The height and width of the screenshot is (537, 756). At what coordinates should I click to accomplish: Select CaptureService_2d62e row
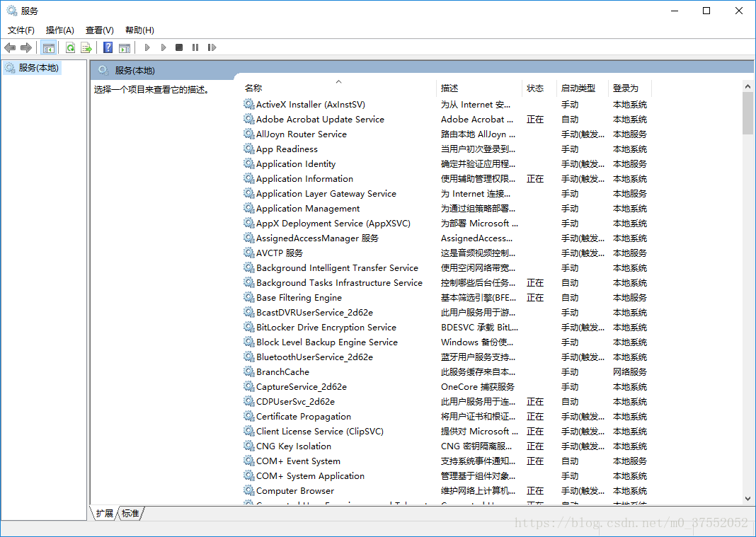(x=302, y=386)
